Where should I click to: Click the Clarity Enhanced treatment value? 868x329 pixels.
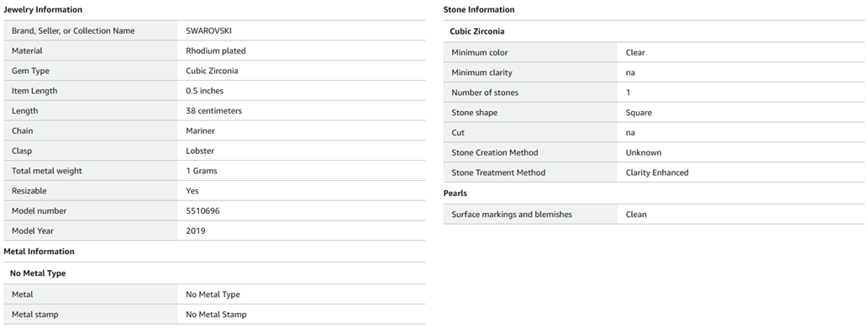(657, 172)
